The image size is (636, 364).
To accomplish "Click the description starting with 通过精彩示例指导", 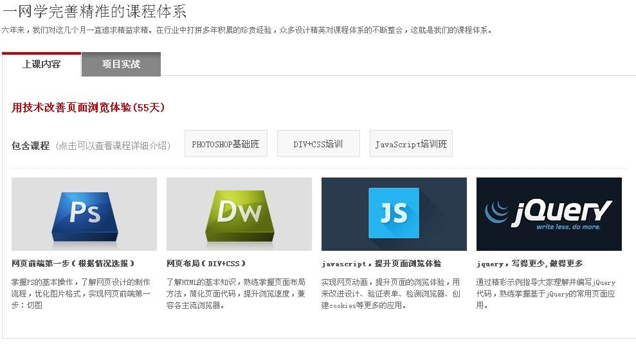I will click(x=545, y=293).
